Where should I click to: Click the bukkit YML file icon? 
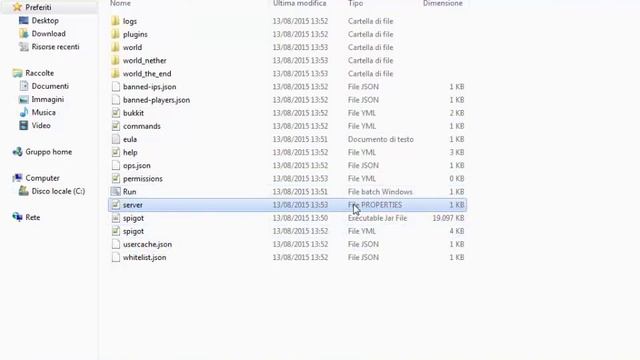coord(116,113)
